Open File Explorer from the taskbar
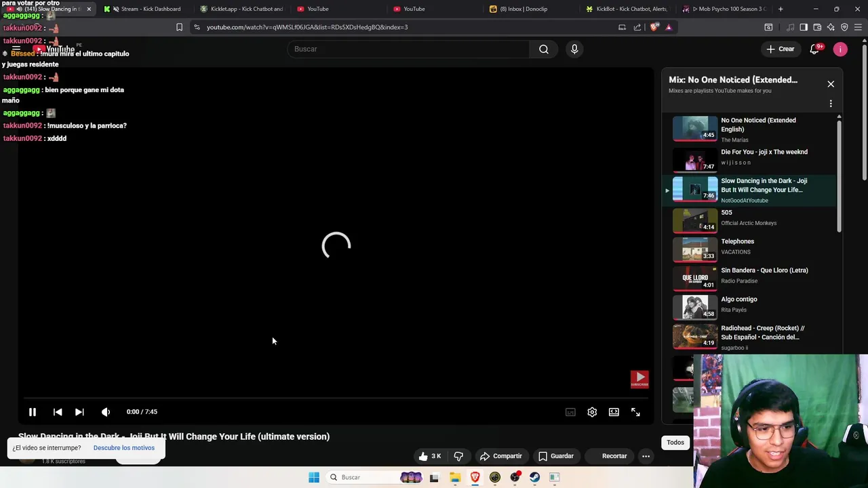 454,477
